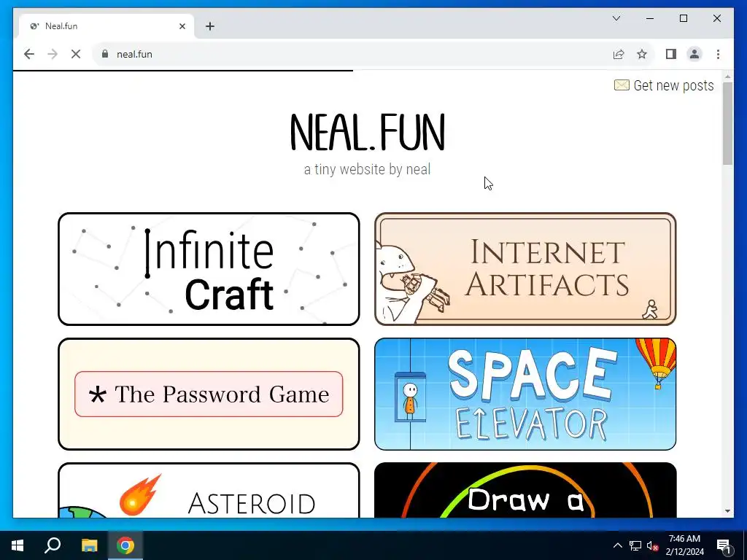Screen dimensions: 747x560
Task: Click the page vertical scrollbar thumb
Action: coord(727,124)
